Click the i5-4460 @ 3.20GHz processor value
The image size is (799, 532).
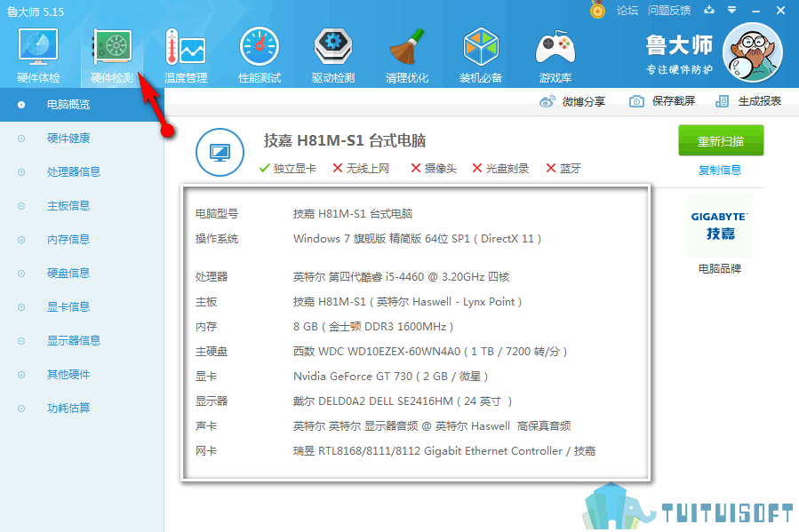pyautogui.click(x=401, y=276)
